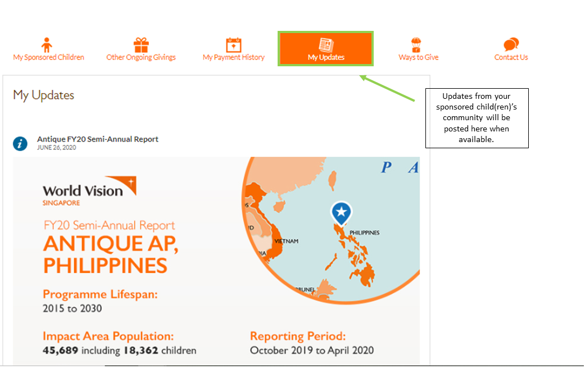Viewport: 585px width, 392px height.
Task: Open Antique FY20 Semi-Annual Report title link
Action: click(x=98, y=139)
